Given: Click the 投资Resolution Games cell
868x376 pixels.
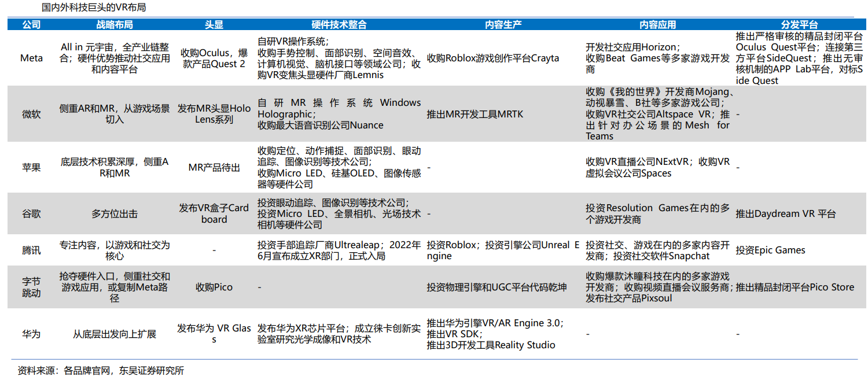Looking at the screenshot, I should 657,213.
